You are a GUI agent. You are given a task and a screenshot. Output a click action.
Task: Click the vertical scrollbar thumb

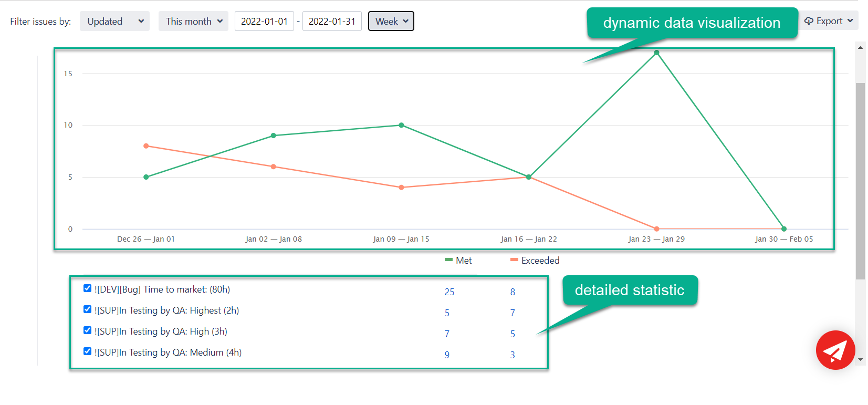click(860, 179)
